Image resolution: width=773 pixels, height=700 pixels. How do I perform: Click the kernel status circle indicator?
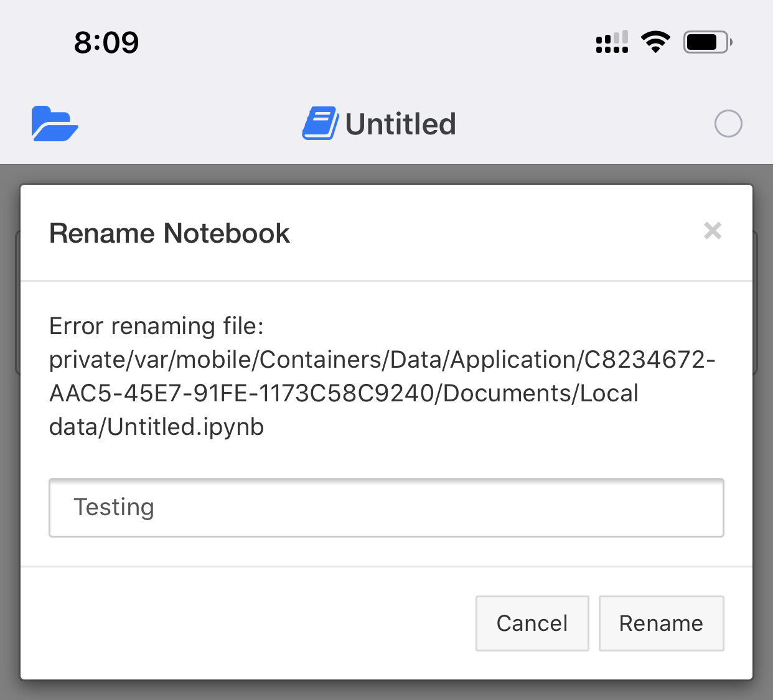pyautogui.click(x=728, y=123)
